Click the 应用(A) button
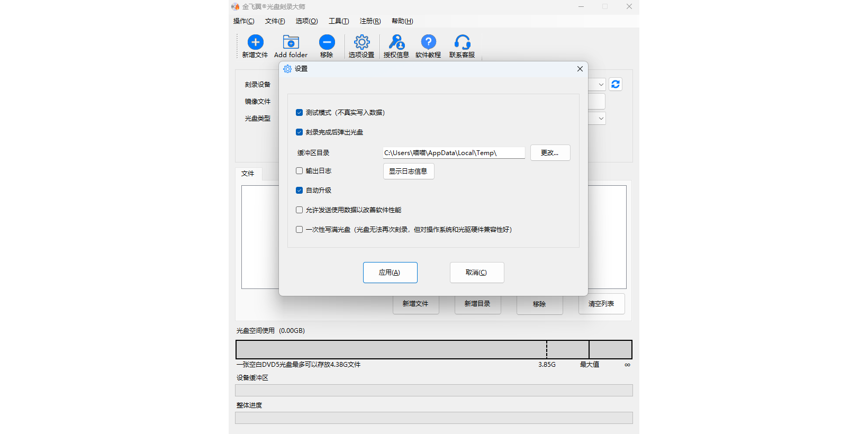Screen dimensions: 868x434 click(x=390, y=273)
